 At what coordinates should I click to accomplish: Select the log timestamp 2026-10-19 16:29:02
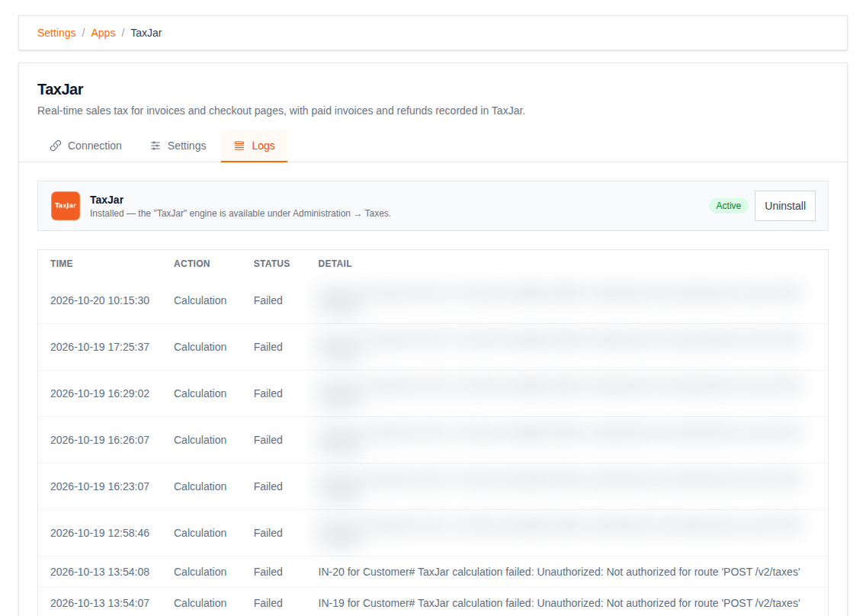(100, 393)
